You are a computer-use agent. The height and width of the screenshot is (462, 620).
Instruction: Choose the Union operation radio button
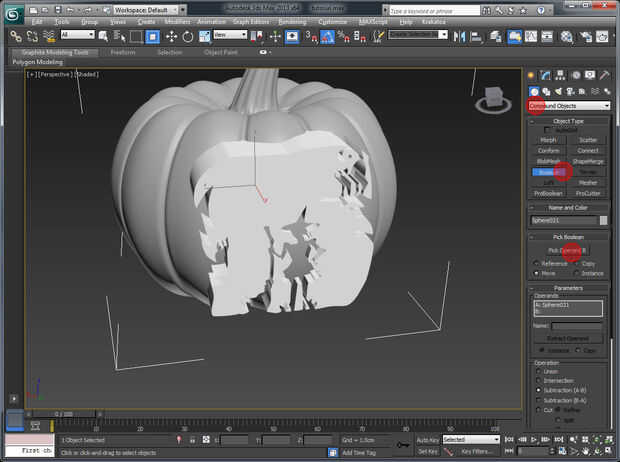(x=536, y=370)
